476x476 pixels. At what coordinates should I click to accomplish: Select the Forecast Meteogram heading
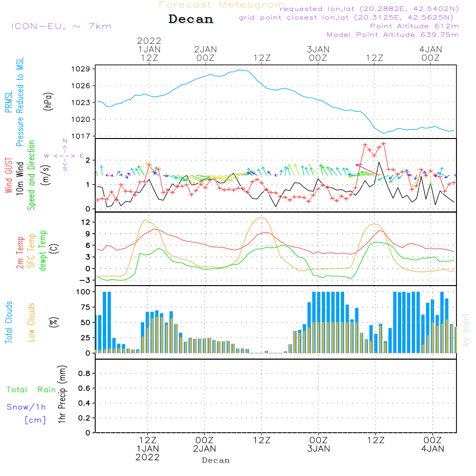221,5
